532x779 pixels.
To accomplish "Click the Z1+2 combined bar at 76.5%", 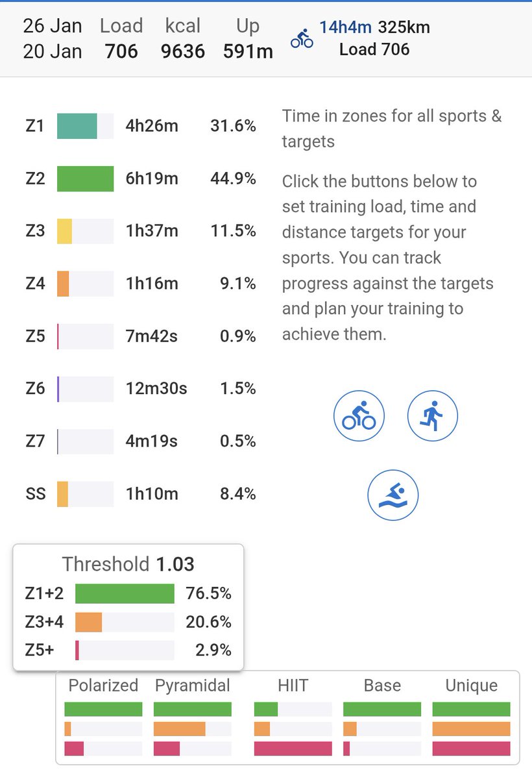I will (125, 594).
